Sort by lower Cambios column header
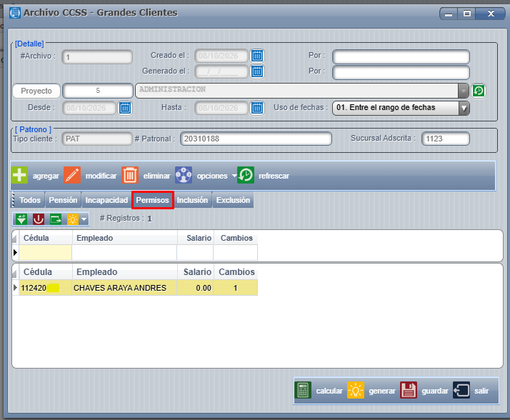 pyautogui.click(x=236, y=271)
